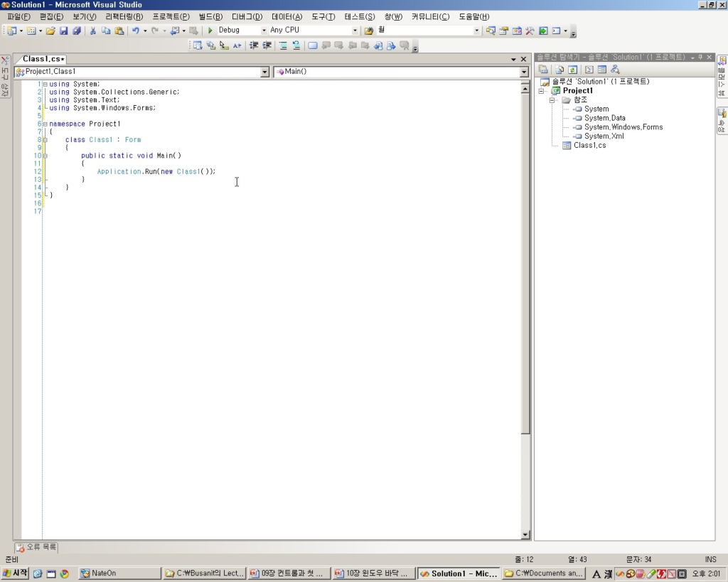Screen dimensions: 728x582
Task: Click the Save All icon
Action: coord(77,31)
